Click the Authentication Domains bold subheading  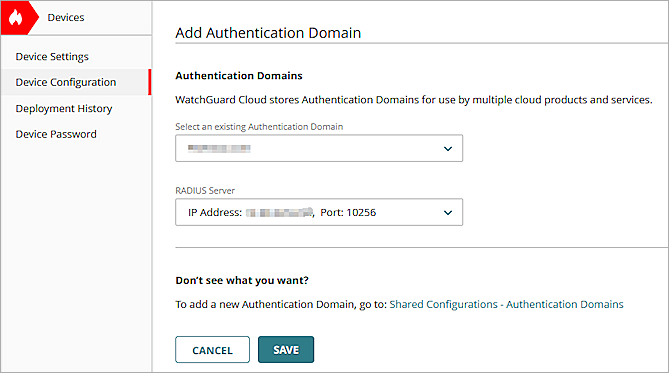tap(239, 76)
